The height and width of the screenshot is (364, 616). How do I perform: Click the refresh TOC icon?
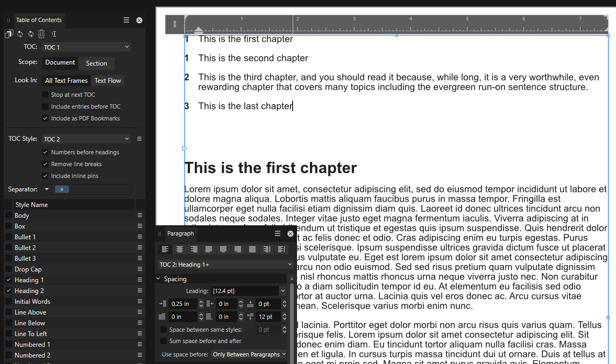pyautogui.click(x=19, y=33)
